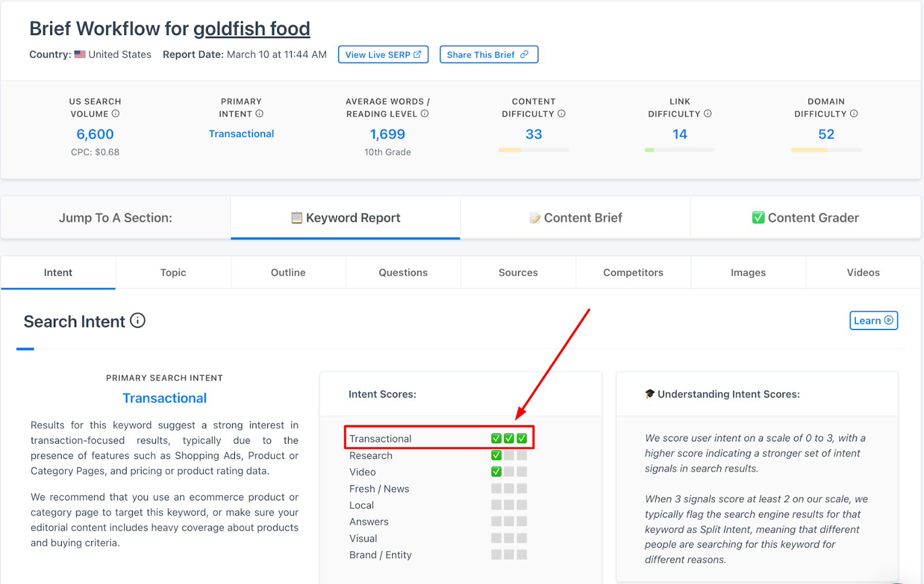Click Domain Difficulty info icon
This screenshot has width=924, height=584.
(x=854, y=114)
